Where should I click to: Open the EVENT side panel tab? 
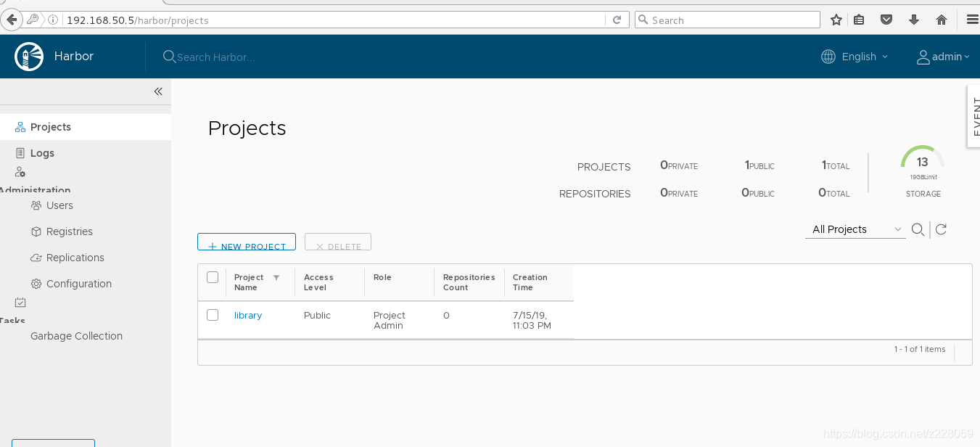[973, 116]
